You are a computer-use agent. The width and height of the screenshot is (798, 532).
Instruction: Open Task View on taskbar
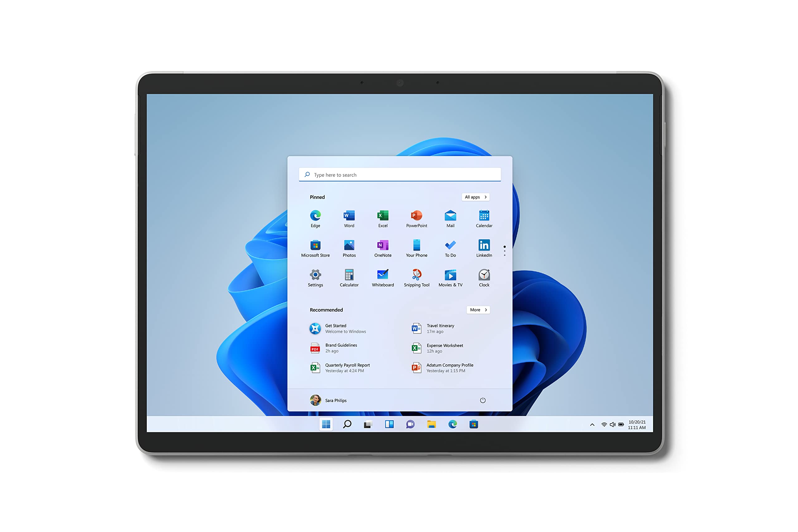click(368, 424)
